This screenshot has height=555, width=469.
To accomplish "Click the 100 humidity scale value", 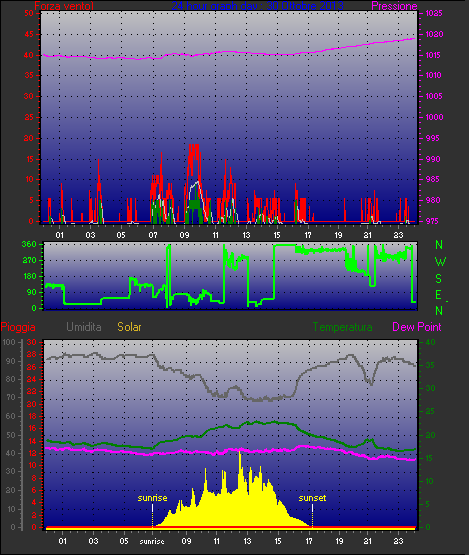I will (x=9, y=342).
